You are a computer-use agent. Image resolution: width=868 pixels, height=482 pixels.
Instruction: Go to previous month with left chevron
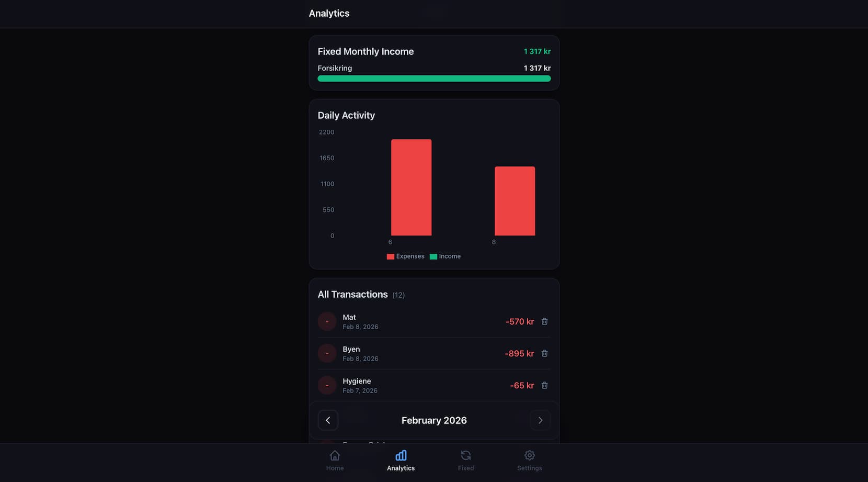pos(328,420)
